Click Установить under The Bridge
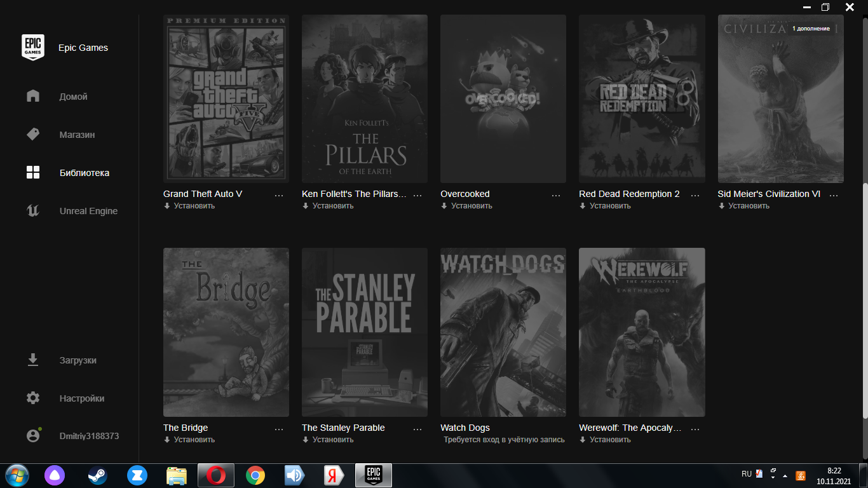This screenshot has height=488, width=868. point(189,440)
